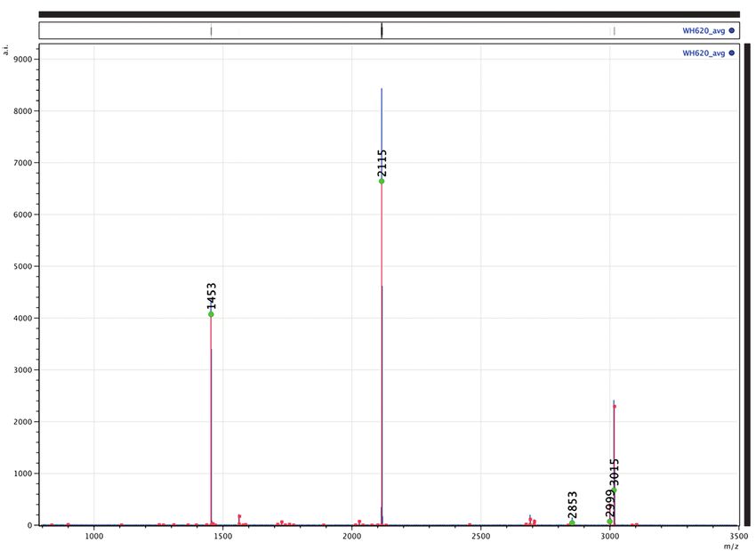The image size is (756, 551).
Task: Click the vertical scrollbar on the right edge
Action: click(x=747, y=284)
